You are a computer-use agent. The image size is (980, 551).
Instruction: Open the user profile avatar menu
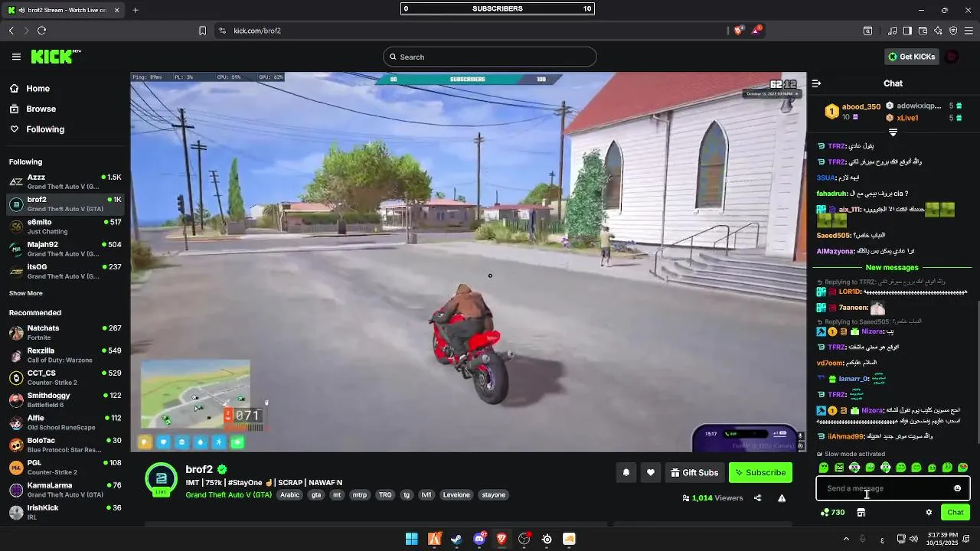952,57
